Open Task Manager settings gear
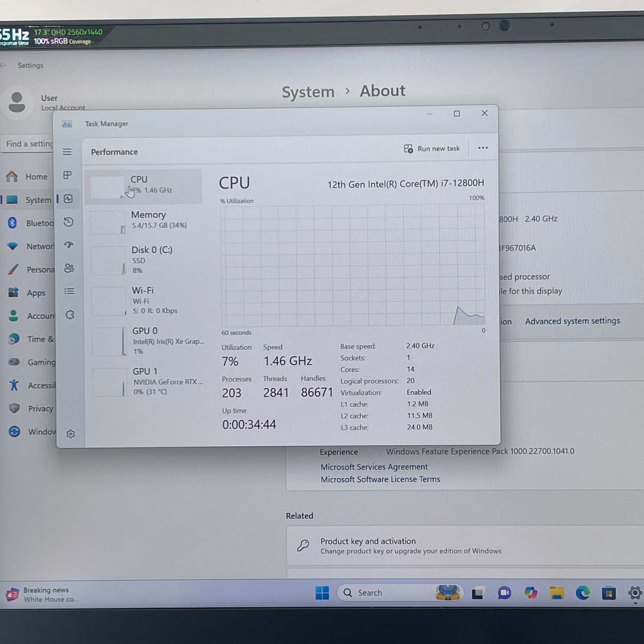The image size is (644, 644). click(x=70, y=434)
